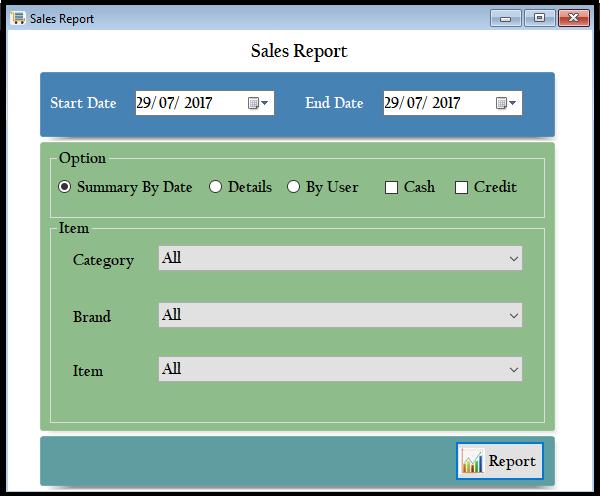The image size is (600, 496).
Task: Select the year in End Date field
Action: (445, 103)
